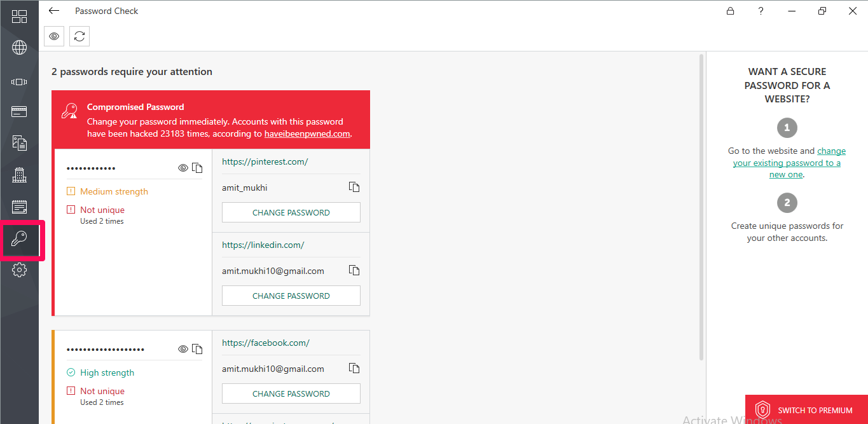The width and height of the screenshot is (868, 424).
Task: Click Change Password for pinterest.com
Action: tap(291, 212)
